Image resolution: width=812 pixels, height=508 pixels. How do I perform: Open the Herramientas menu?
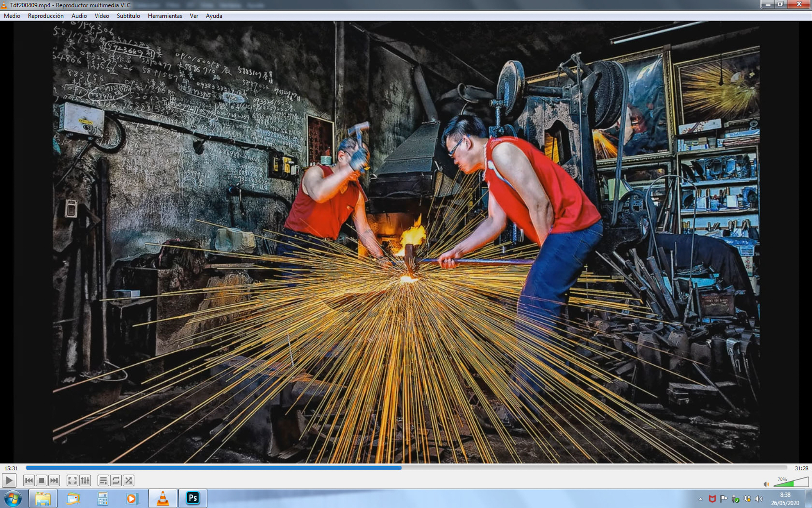pyautogui.click(x=165, y=16)
